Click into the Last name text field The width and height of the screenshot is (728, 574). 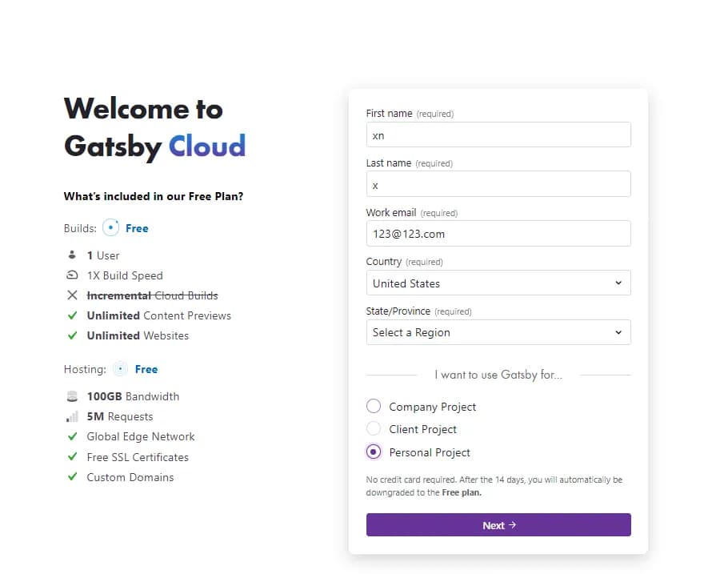click(498, 184)
